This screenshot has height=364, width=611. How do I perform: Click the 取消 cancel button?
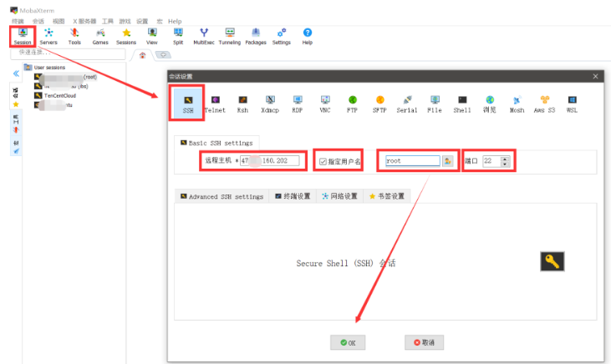click(x=424, y=342)
